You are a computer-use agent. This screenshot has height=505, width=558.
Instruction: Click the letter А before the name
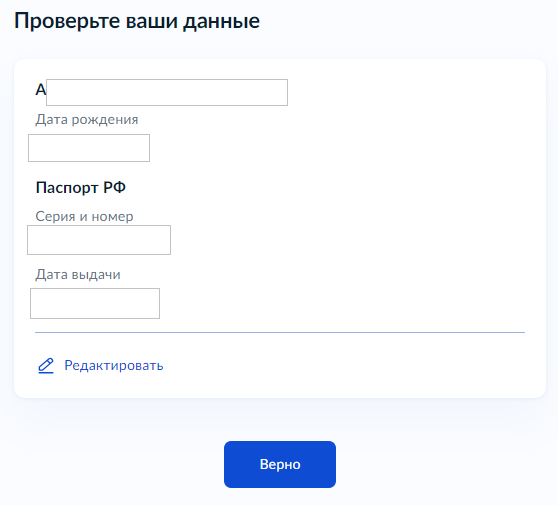41,90
